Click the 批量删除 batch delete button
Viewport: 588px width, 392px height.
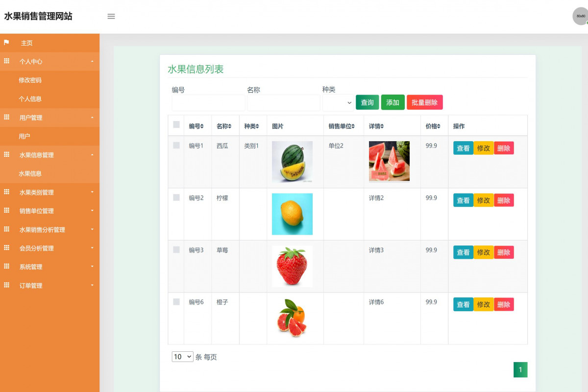[x=424, y=102]
